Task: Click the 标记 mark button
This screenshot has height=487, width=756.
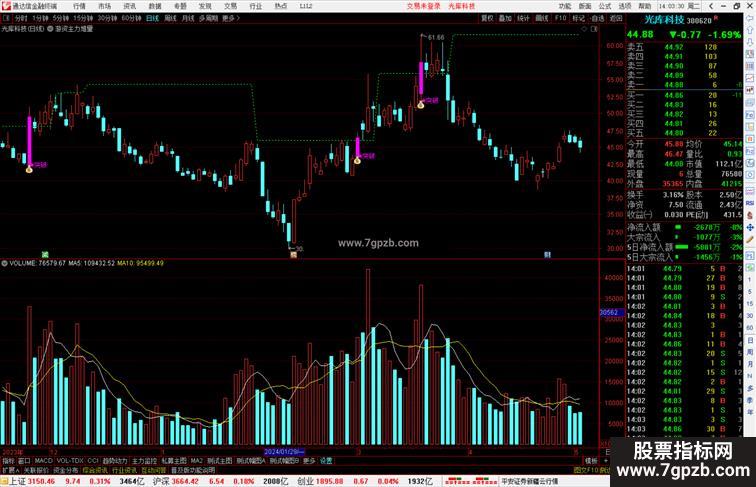Action: 578,18
